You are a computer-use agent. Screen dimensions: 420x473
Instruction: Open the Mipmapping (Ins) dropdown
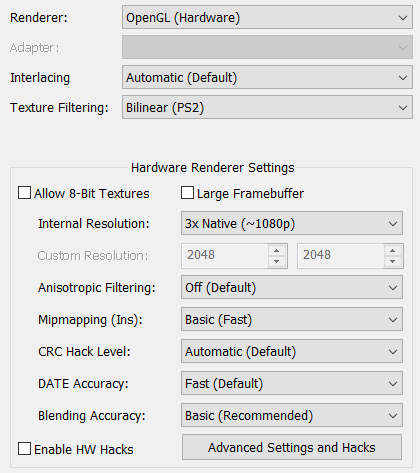[x=292, y=319]
